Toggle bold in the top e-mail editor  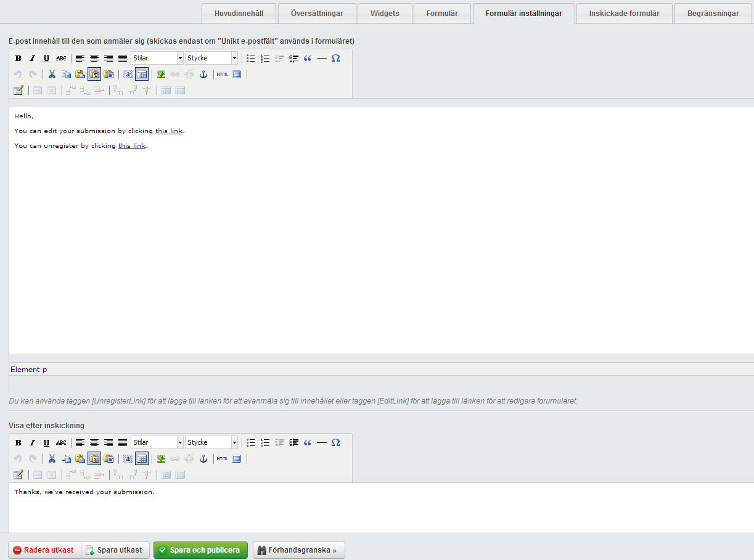point(18,58)
